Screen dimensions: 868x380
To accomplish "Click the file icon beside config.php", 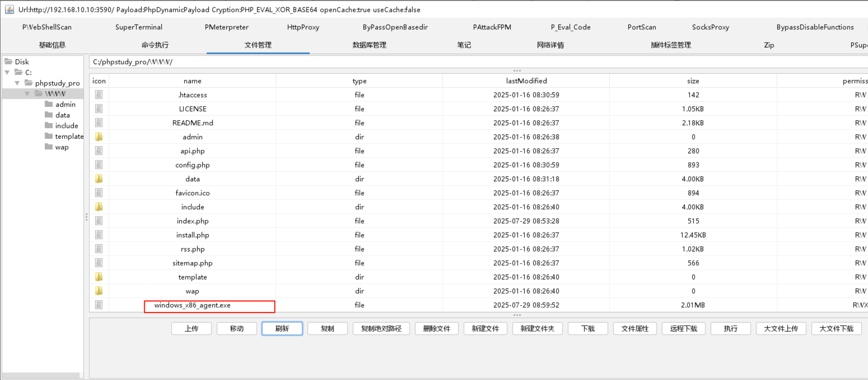I will pyautogui.click(x=99, y=165).
